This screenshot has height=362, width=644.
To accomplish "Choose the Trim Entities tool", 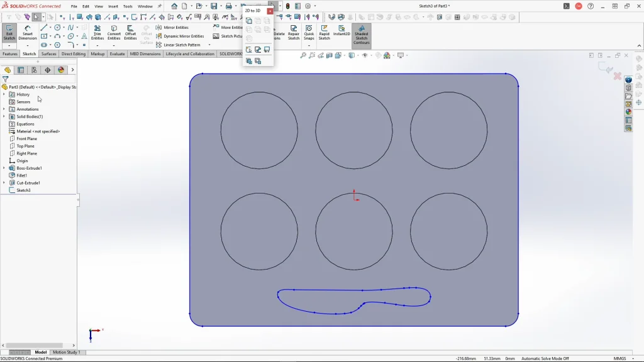I will click(x=97, y=33).
